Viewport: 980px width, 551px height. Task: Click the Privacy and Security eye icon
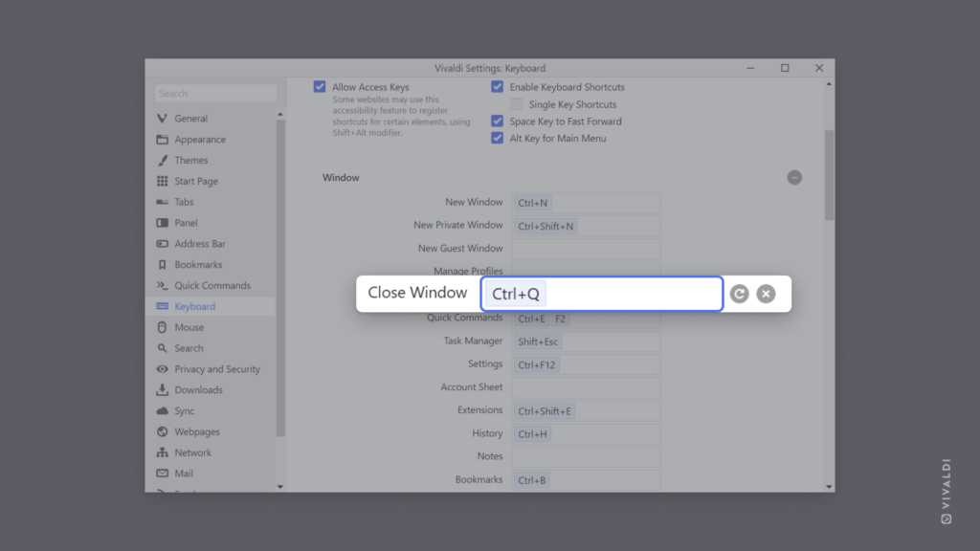pos(162,369)
